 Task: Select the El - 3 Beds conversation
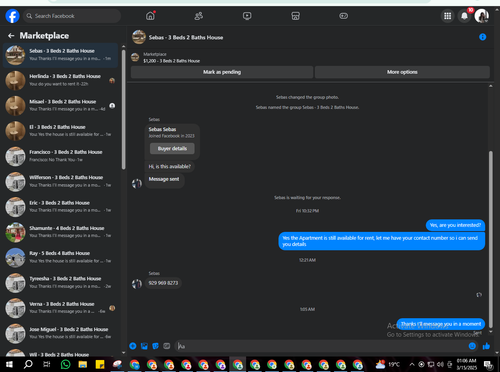click(x=61, y=131)
